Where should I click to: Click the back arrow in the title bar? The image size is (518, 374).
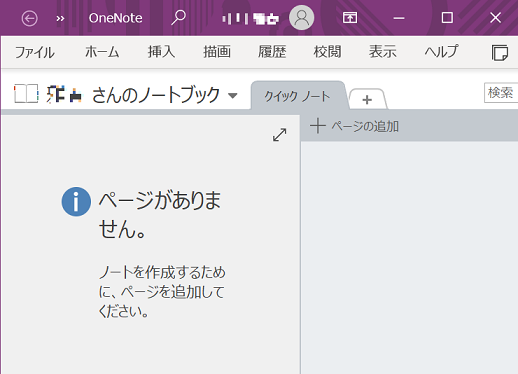pos(29,18)
